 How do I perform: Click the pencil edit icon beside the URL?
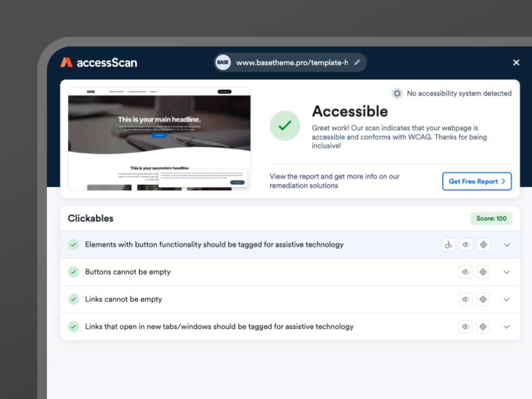click(357, 62)
